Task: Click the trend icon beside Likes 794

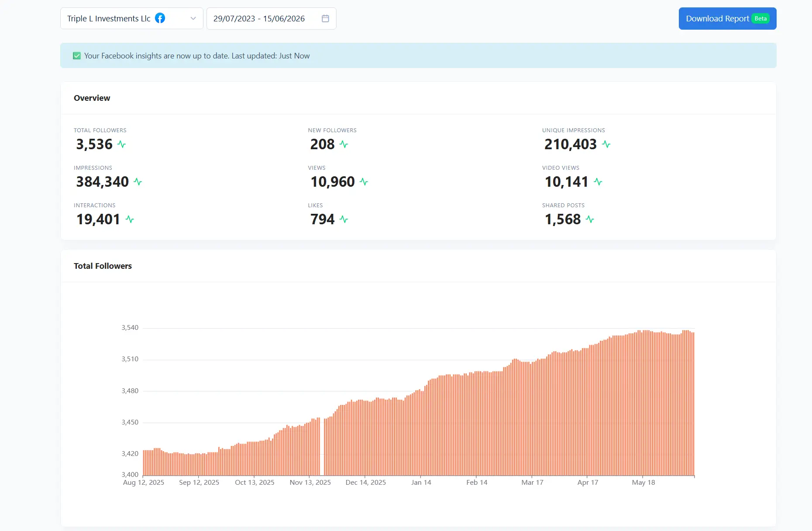Action: 344,219
